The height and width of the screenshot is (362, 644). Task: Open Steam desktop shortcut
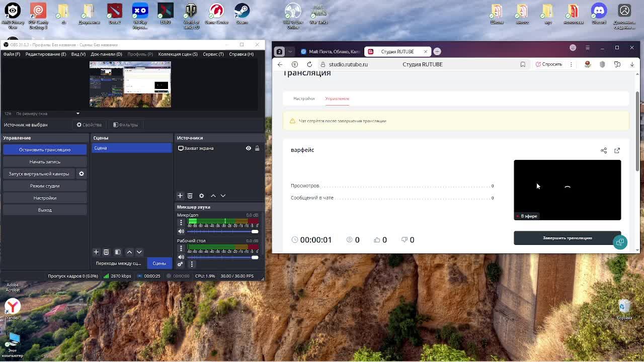(x=242, y=14)
